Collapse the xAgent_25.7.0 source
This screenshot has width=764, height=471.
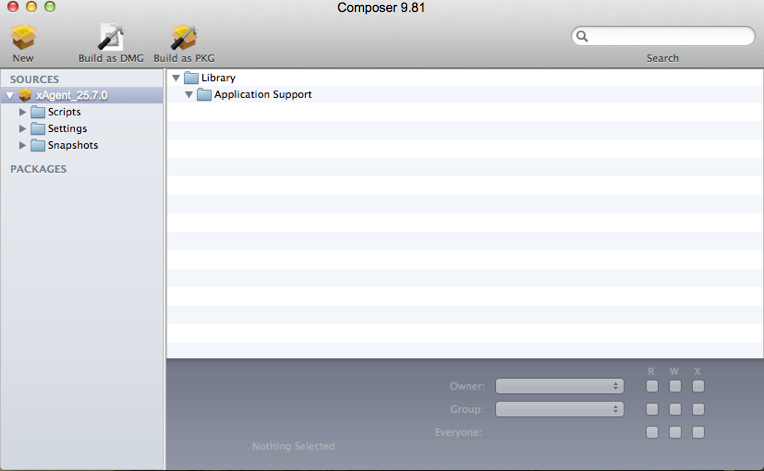(10, 95)
